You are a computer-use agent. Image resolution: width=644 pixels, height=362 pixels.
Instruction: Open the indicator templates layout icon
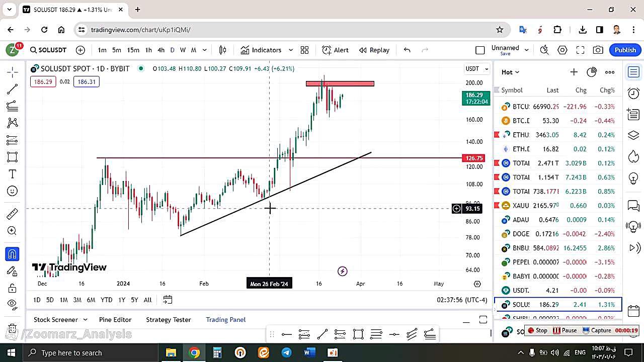(x=304, y=50)
